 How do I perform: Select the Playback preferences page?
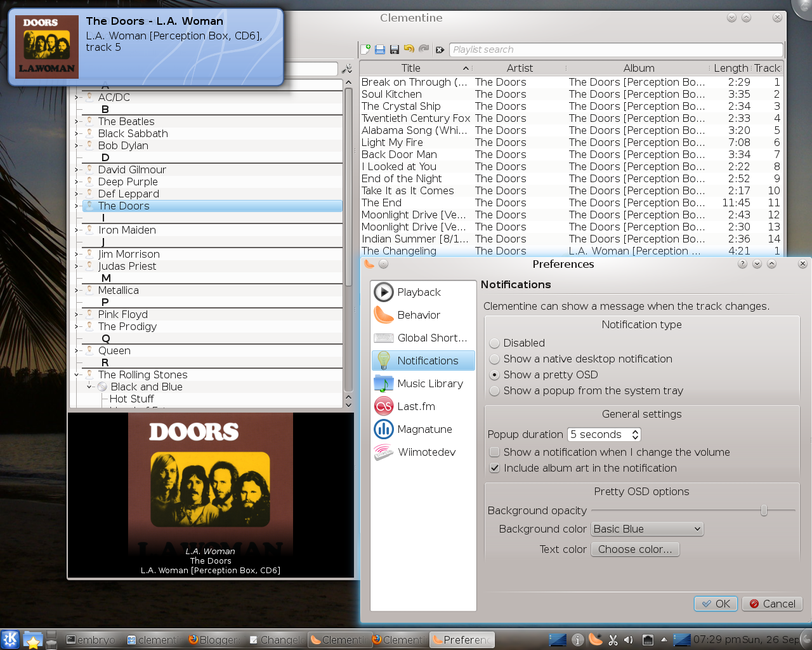[423, 292]
